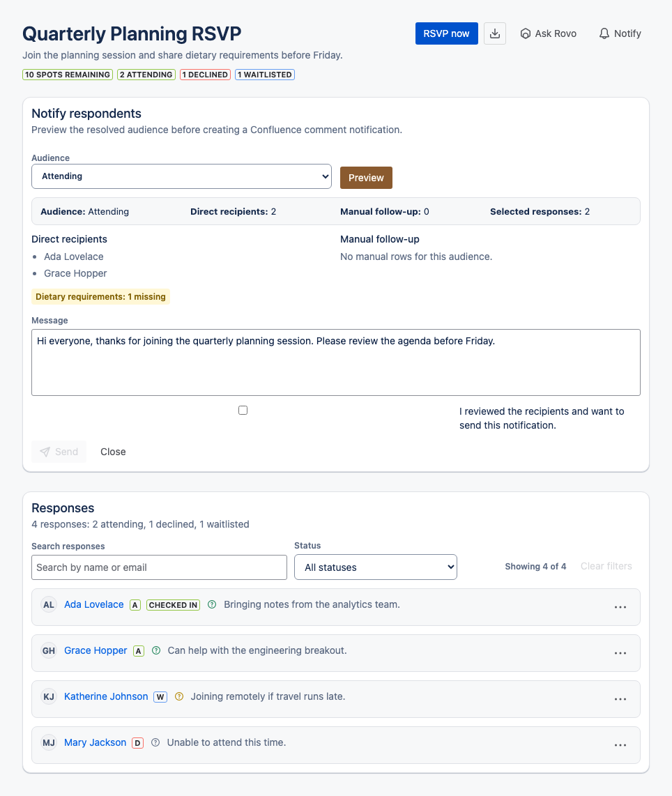
Task: Click the 2 ATTENDING badge
Action: pos(146,75)
